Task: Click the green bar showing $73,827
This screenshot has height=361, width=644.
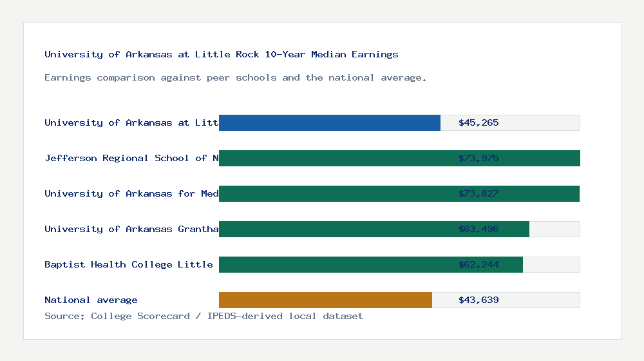Action: tap(399, 193)
